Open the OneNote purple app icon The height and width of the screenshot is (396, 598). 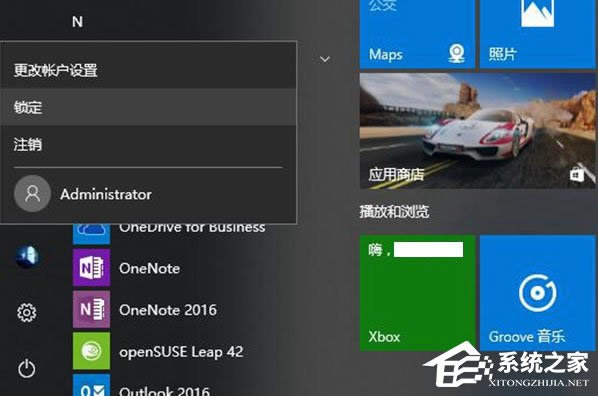(x=92, y=268)
